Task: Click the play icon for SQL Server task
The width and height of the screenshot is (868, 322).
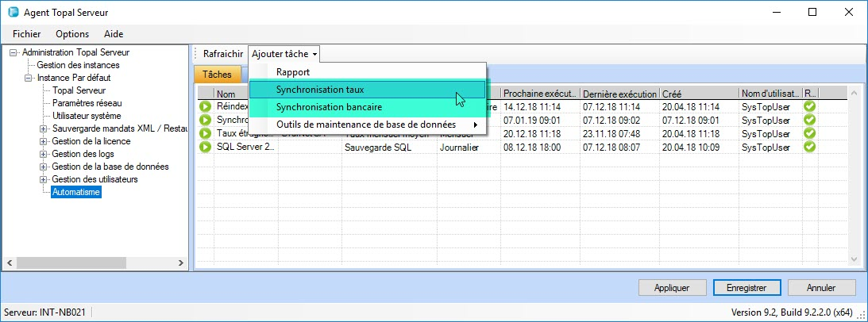Action: pyautogui.click(x=205, y=147)
